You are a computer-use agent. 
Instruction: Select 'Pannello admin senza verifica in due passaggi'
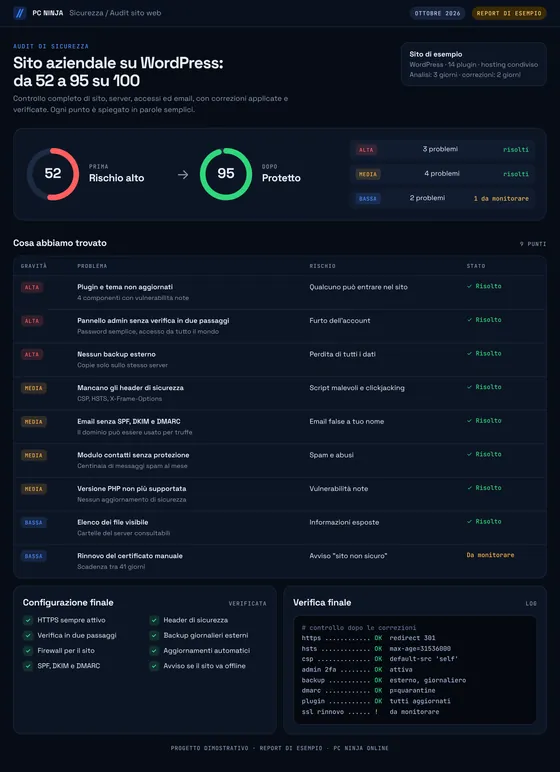pyautogui.click(x=153, y=321)
